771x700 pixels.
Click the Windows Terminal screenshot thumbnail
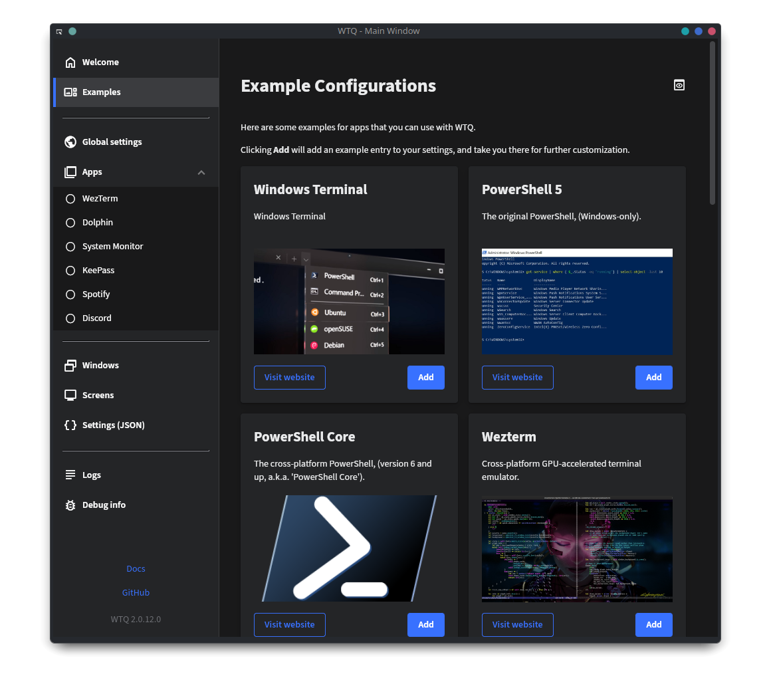click(349, 302)
